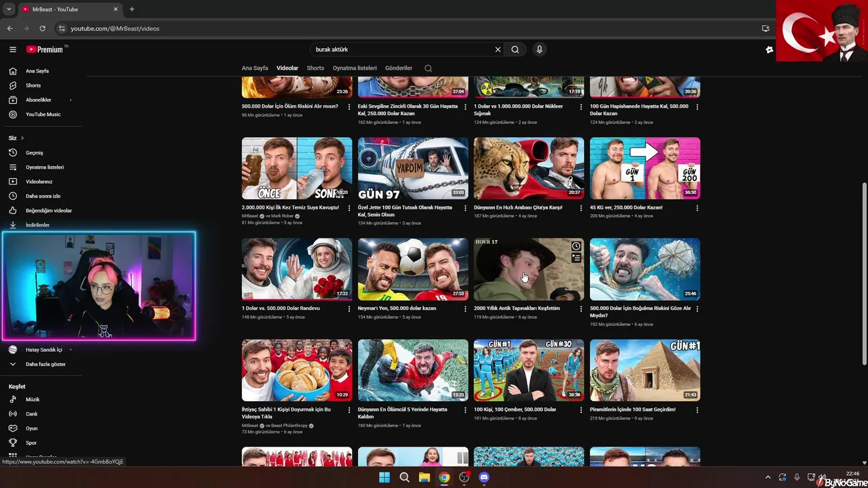Screen dimensions: 868x488
Task: Open Discord from the taskbar
Action: click(484, 477)
